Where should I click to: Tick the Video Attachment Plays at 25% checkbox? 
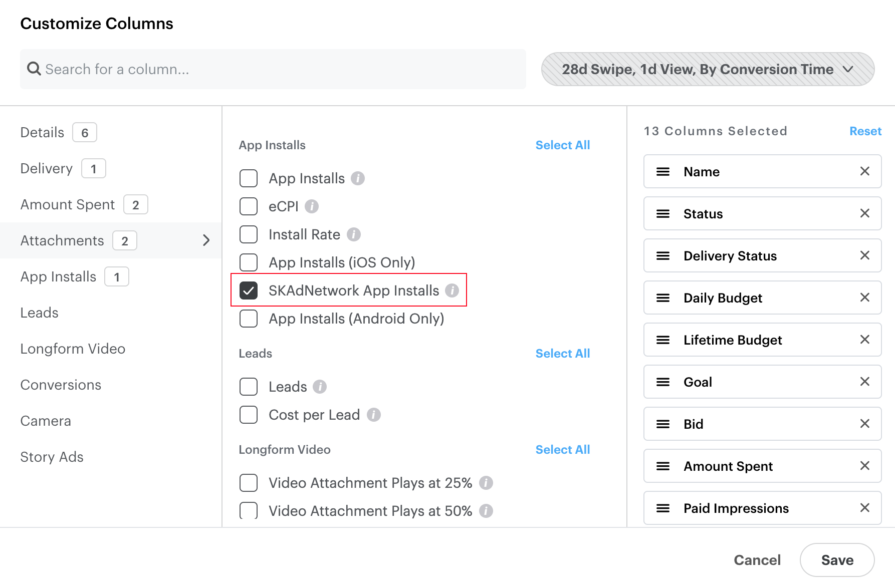(x=249, y=483)
